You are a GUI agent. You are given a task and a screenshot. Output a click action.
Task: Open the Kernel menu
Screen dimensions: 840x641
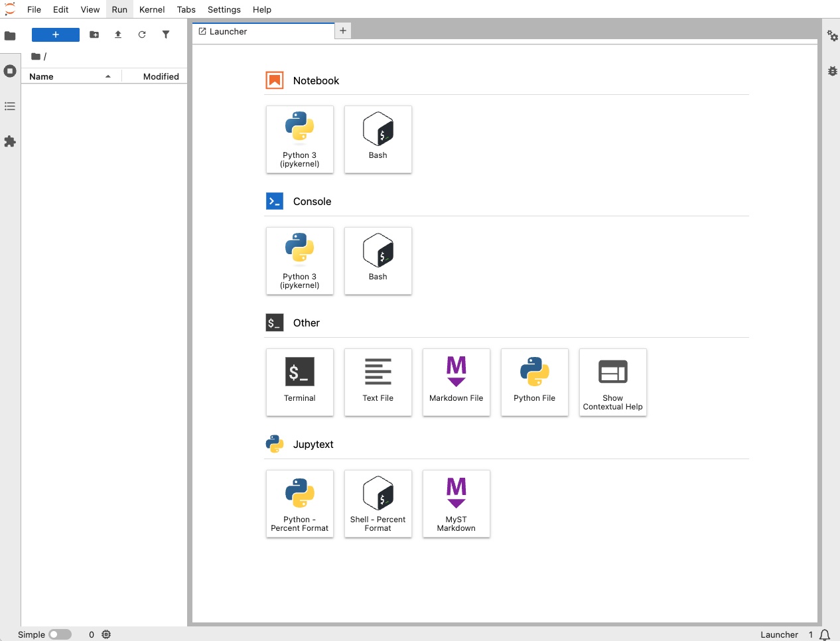click(x=152, y=9)
